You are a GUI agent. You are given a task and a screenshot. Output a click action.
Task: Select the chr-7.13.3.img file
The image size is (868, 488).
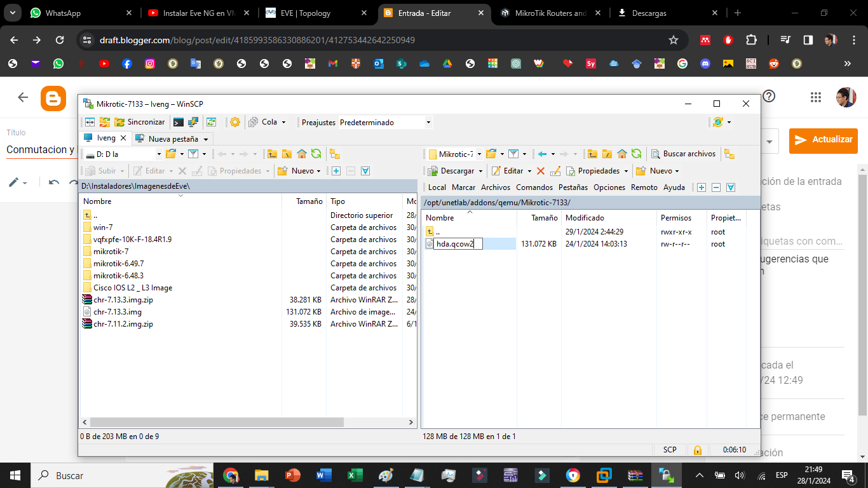tap(118, 312)
